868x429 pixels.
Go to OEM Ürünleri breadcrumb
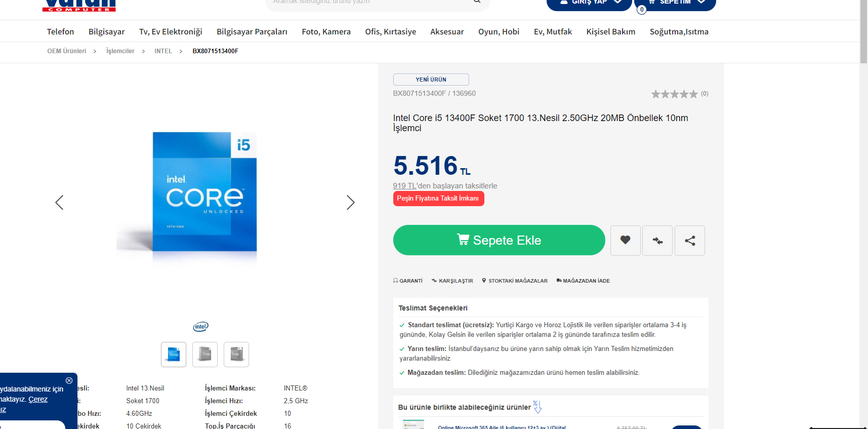[67, 51]
